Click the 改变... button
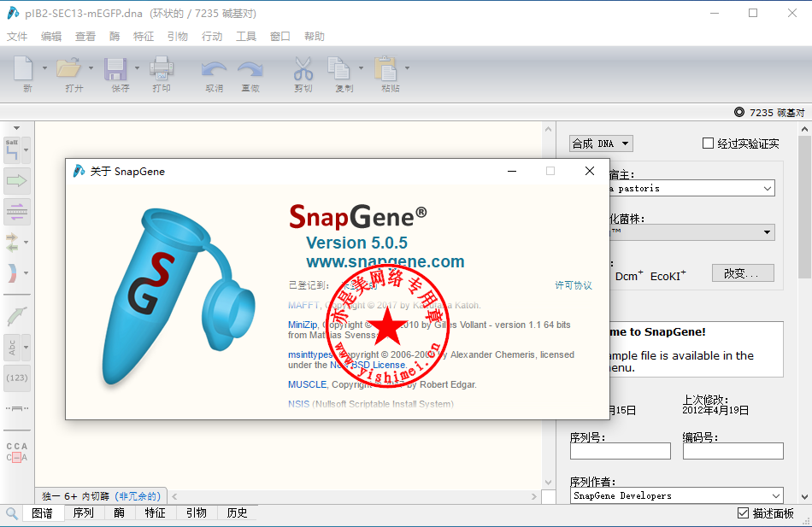This screenshot has width=812, height=527. point(743,273)
